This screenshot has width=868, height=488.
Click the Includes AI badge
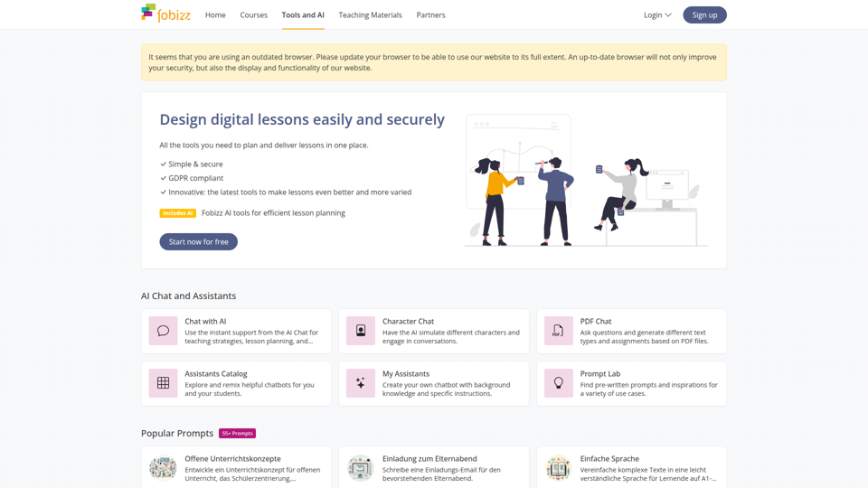pos(178,213)
